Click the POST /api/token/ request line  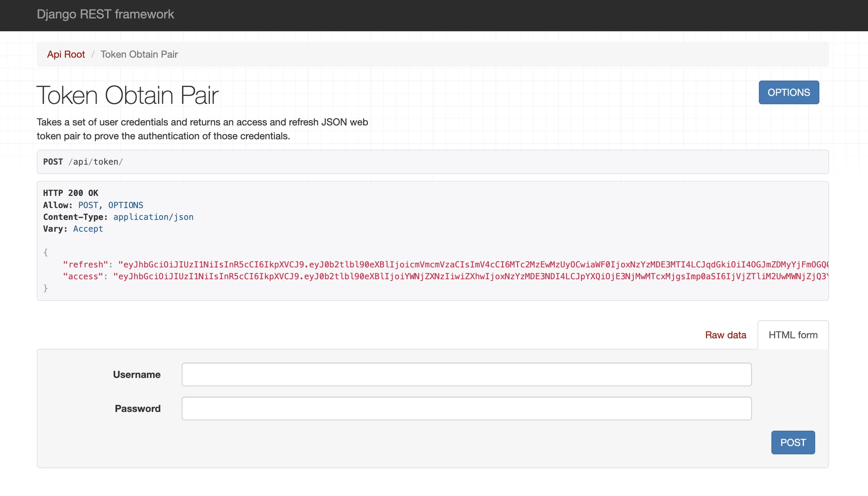(83, 162)
